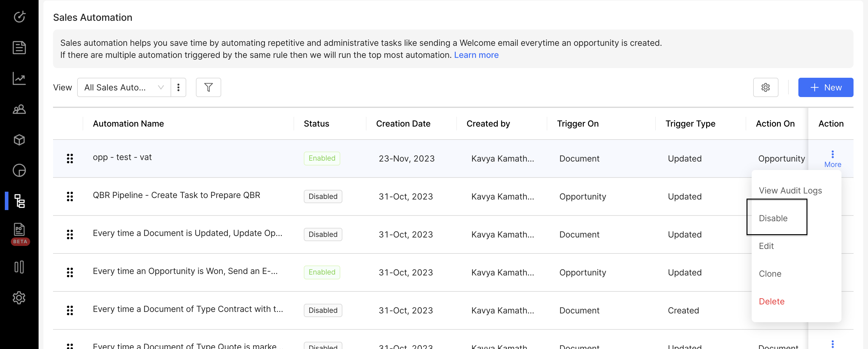The width and height of the screenshot is (868, 349).
Task: Open table column settings gear button
Action: pyautogui.click(x=765, y=88)
